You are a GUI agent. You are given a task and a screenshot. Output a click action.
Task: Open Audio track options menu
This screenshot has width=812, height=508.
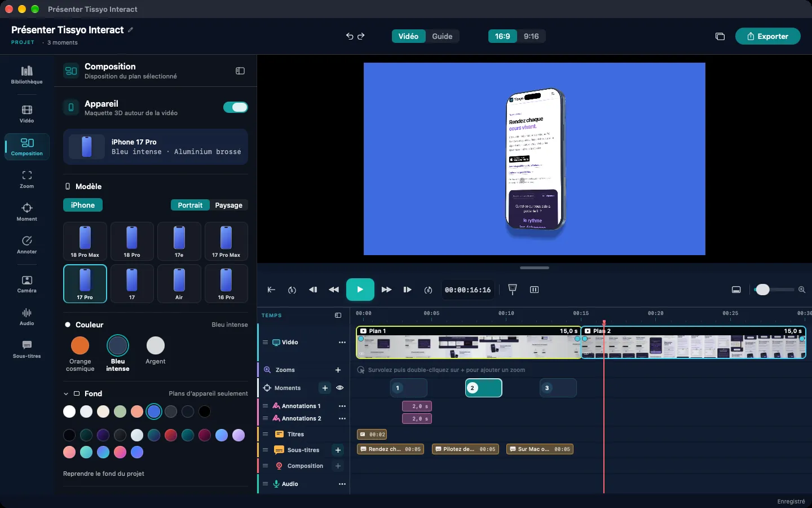(342, 484)
